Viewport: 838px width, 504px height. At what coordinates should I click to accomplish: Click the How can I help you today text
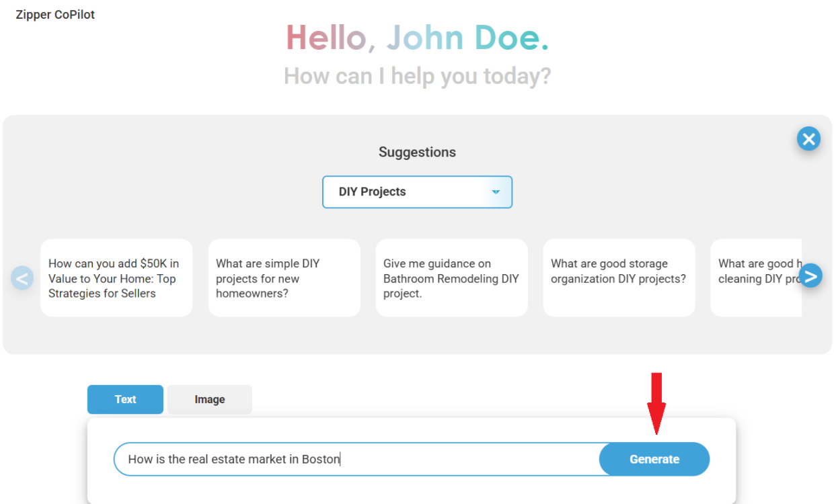click(417, 76)
